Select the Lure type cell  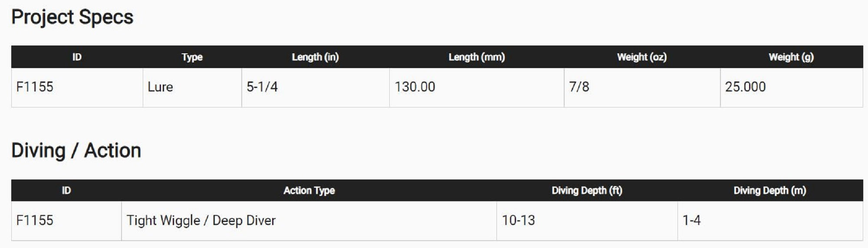click(x=160, y=87)
